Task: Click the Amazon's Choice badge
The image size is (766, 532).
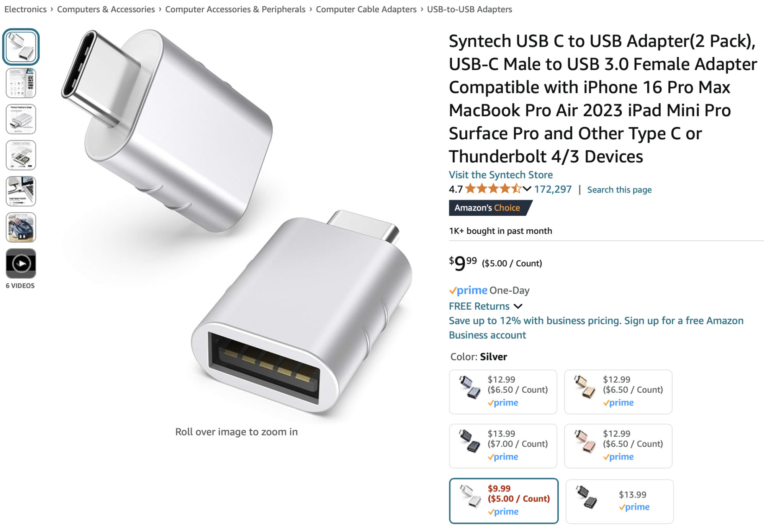Action: click(x=490, y=208)
